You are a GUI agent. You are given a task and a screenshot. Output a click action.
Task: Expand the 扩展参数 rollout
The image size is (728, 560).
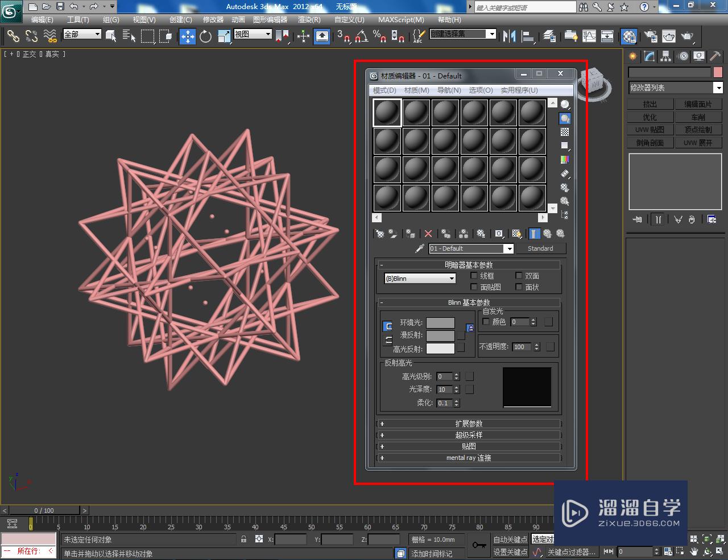469,424
